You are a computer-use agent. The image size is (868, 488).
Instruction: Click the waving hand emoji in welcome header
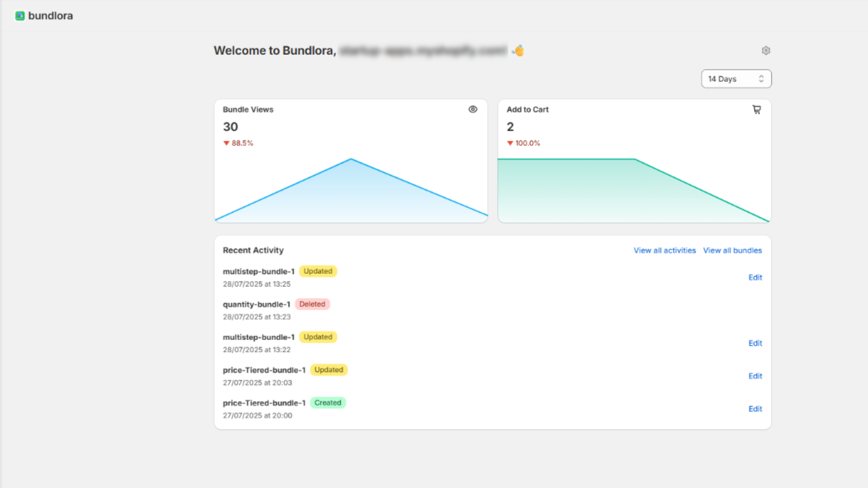[x=517, y=50]
